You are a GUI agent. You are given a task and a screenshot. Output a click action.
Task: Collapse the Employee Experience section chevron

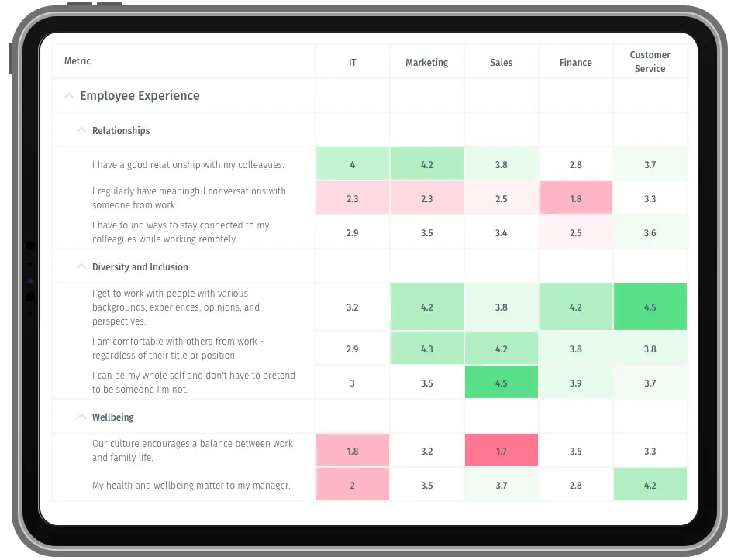click(69, 96)
